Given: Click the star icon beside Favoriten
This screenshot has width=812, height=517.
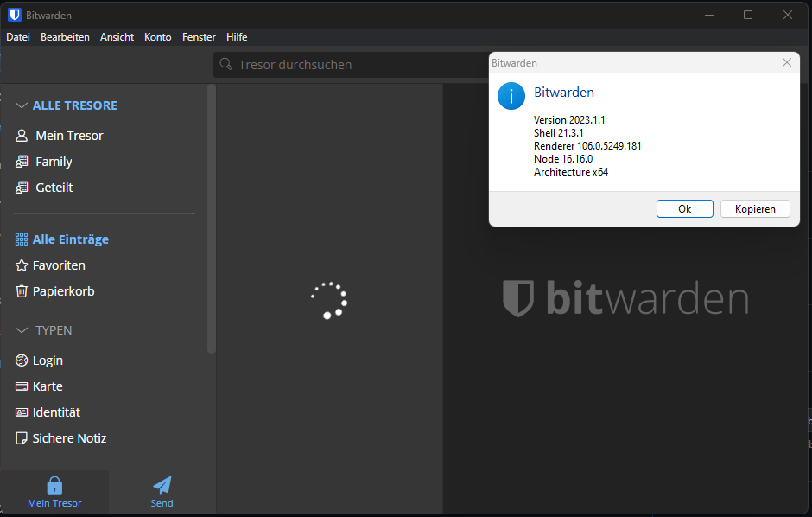Looking at the screenshot, I should pyautogui.click(x=22, y=265).
